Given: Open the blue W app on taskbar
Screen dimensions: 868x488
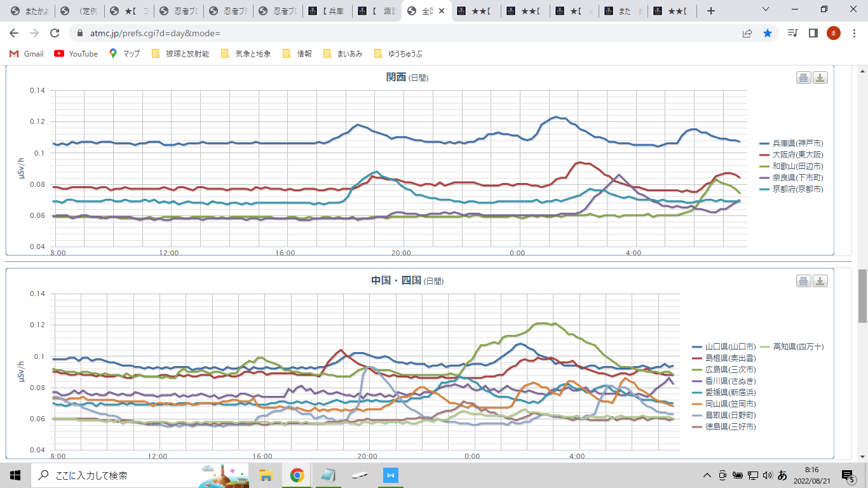Looking at the screenshot, I should (x=391, y=475).
